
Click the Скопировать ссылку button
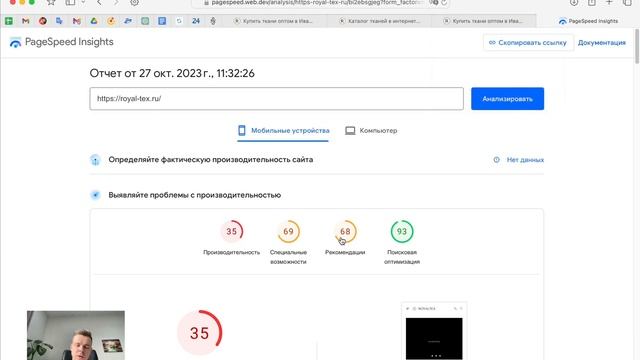tap(528, 42)
